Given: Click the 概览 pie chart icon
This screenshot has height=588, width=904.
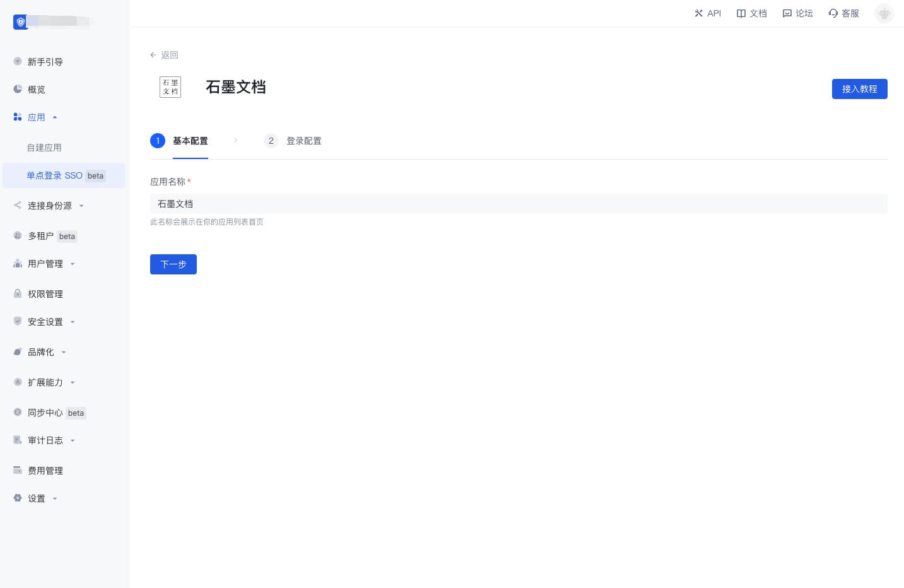Looking at the screenshot, I should (18, 90).
